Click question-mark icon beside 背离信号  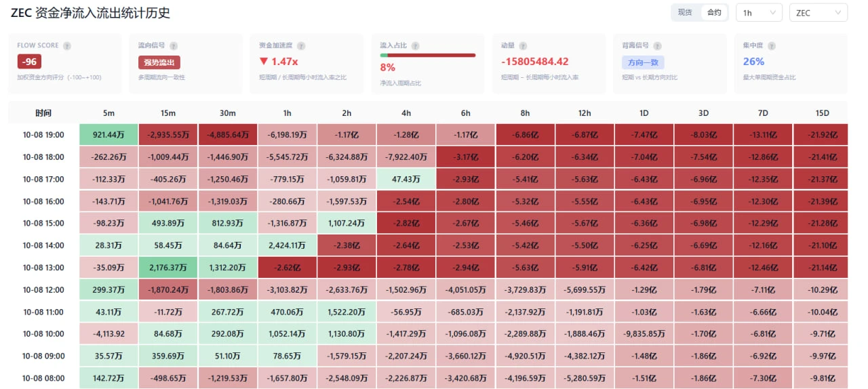(657, 45)
